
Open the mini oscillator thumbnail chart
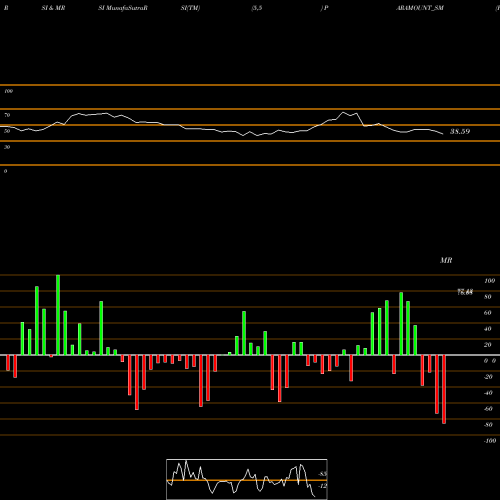coord(247,479)
